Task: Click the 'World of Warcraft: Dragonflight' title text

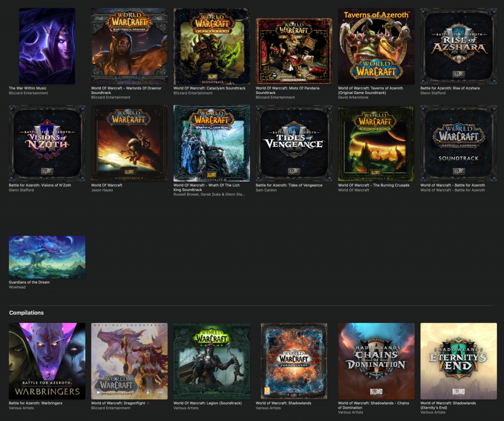Action: coord(118,403)
